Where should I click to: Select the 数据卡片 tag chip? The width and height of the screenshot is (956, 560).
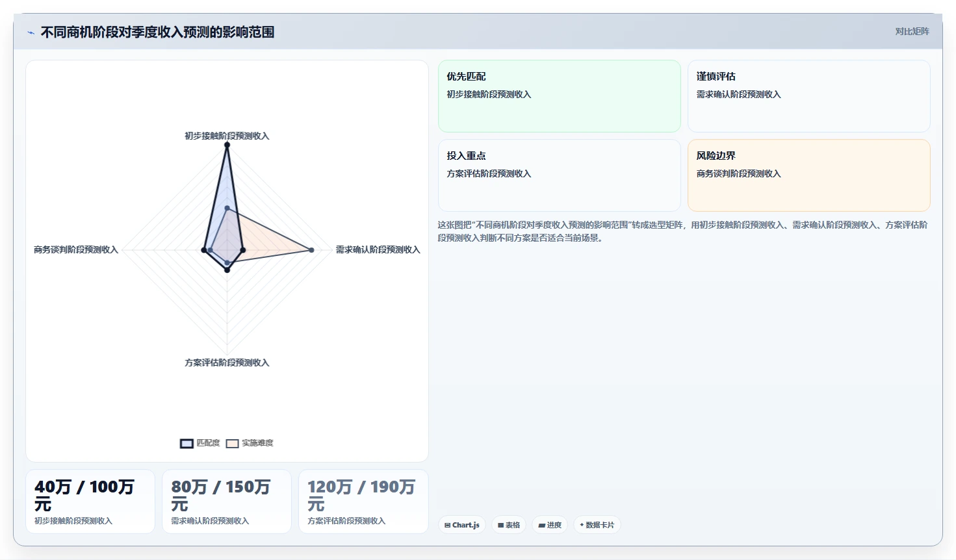click(597, 525)
